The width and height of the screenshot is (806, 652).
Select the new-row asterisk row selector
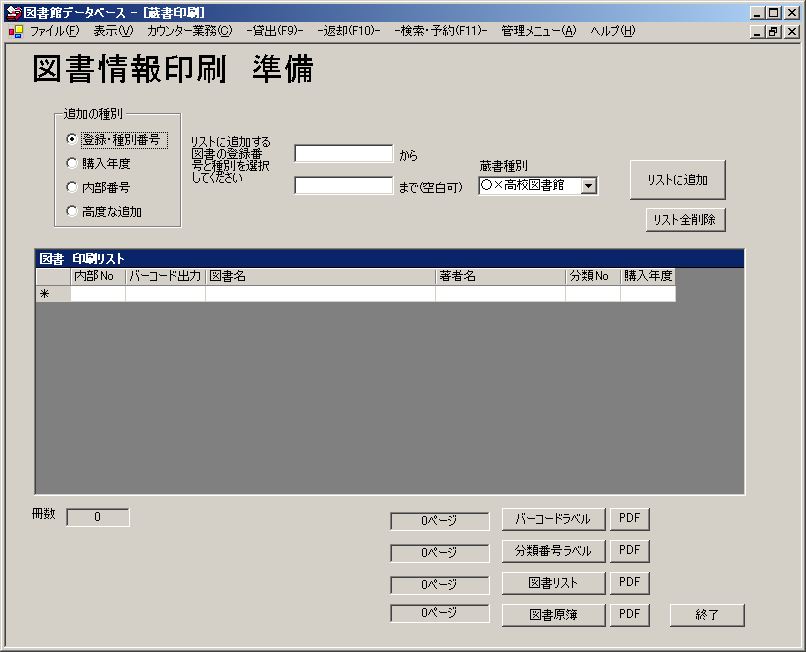(53, 294)
